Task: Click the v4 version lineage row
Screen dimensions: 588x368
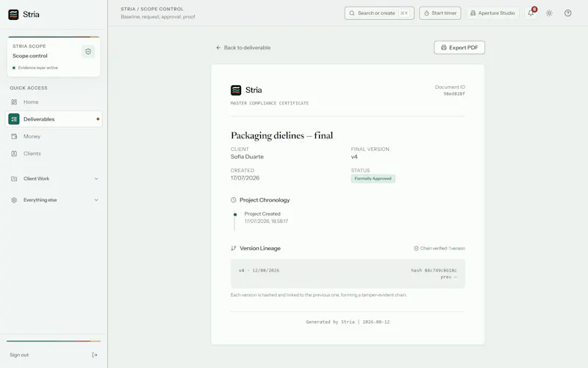Action: tap(348, 274)
